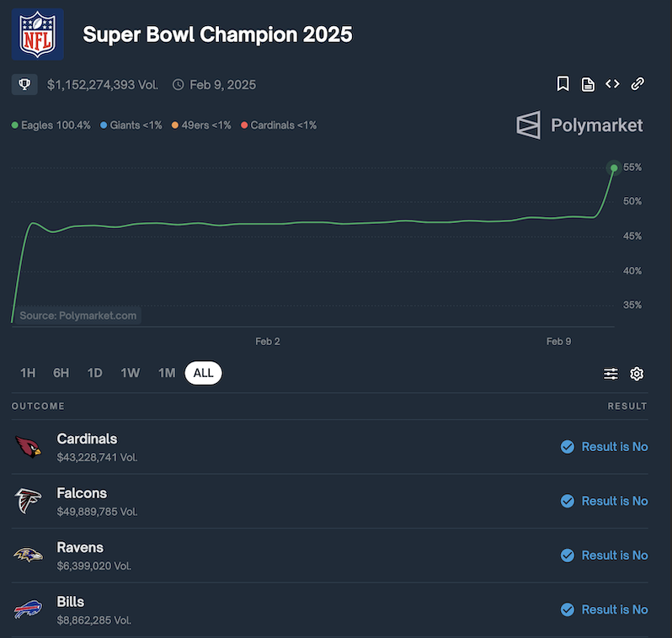Image resolution: width=672 pixels, height=638 pixels.
Task: Select the ALL time range
Action: click(x=203, y=373)
